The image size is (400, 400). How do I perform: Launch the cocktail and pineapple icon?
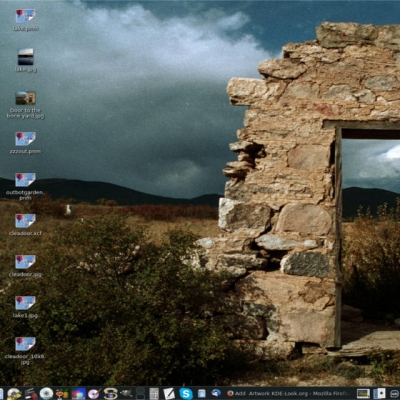[x=62, y=394]
